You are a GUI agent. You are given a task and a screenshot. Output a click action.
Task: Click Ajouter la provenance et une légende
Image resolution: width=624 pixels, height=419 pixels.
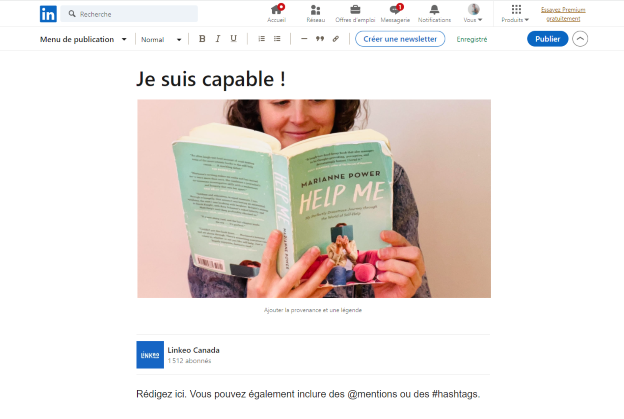[x=313, y=310]
